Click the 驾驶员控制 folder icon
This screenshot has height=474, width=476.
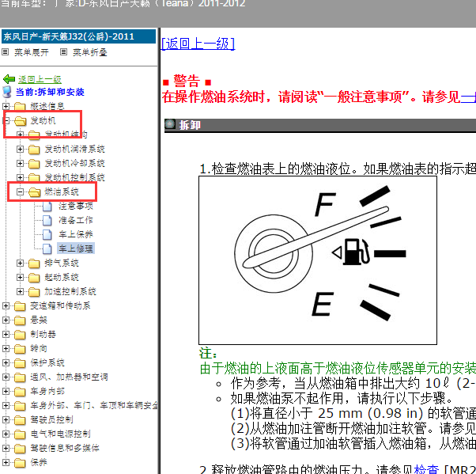click(20, 420)
